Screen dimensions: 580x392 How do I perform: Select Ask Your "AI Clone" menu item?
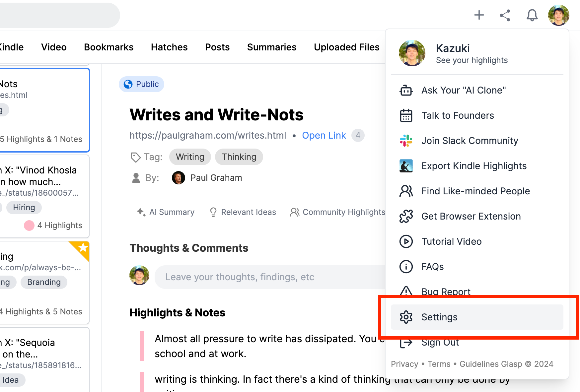pyautogui.click(x=477, y=90)
